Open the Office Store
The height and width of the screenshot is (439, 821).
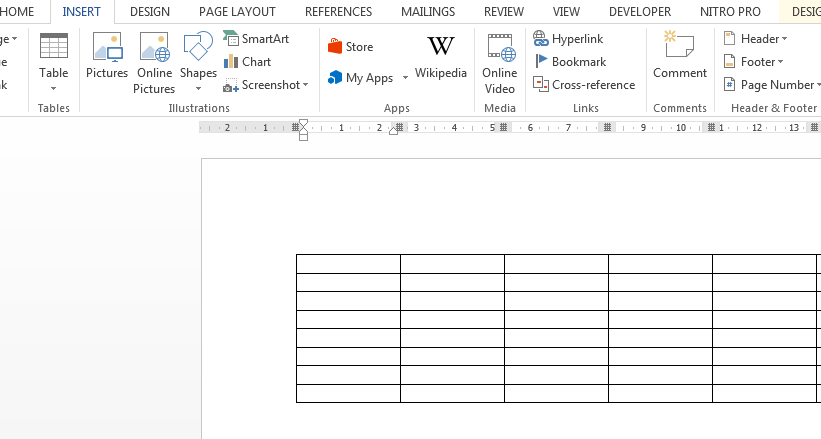click(x=350, y=47)
